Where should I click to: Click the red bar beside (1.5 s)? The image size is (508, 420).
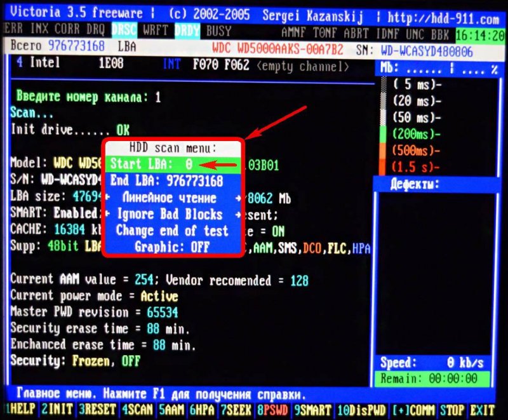[383, 167]
